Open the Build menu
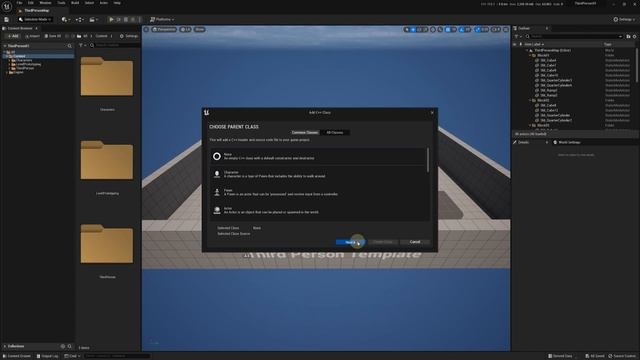 tap(75, 3)
